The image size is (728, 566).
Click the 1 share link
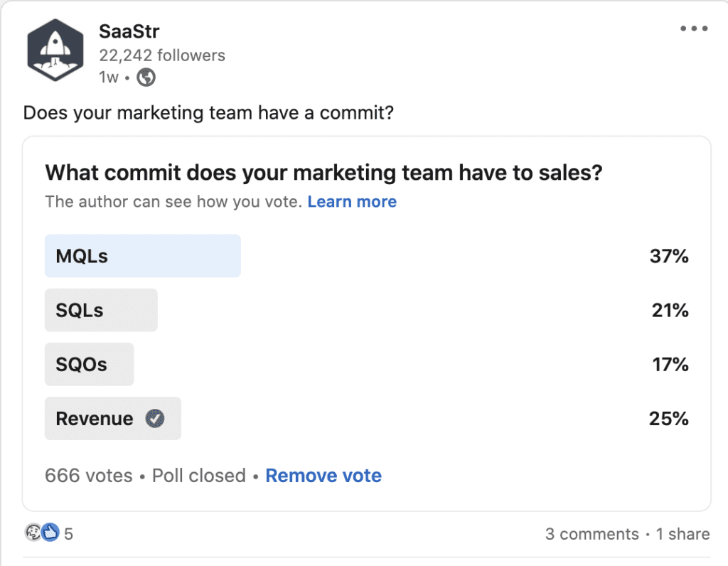click(682, 534)
